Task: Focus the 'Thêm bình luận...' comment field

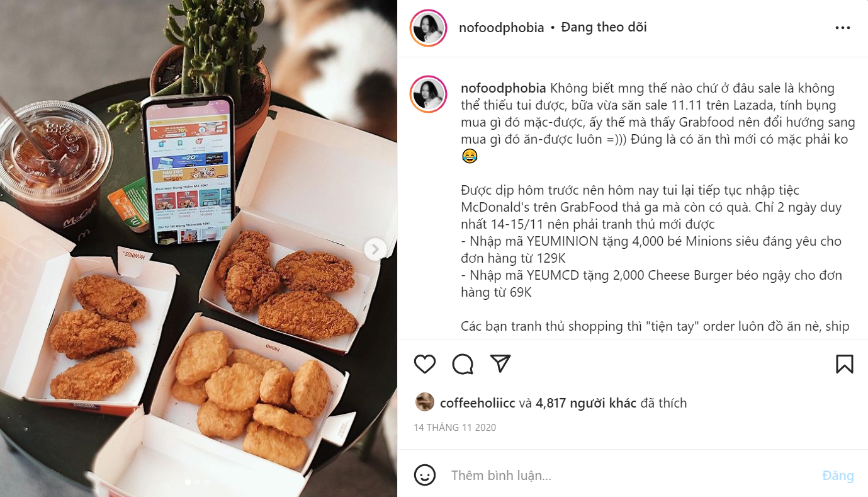Action: coord(629,476)
